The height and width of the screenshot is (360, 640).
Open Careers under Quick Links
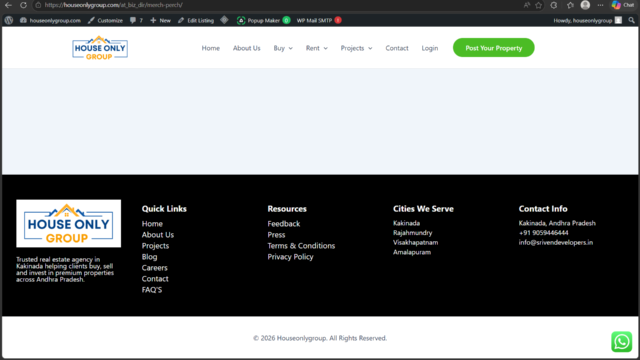click(154, 268)
